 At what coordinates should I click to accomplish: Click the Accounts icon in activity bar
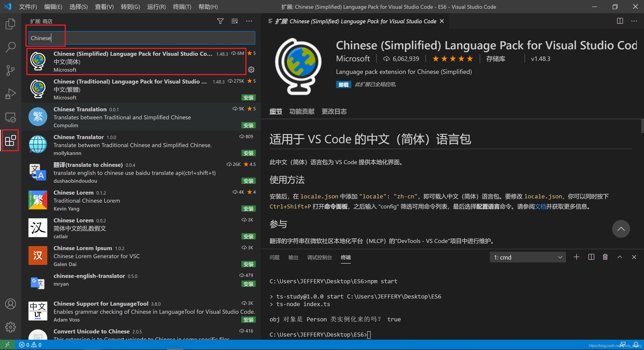10,304
